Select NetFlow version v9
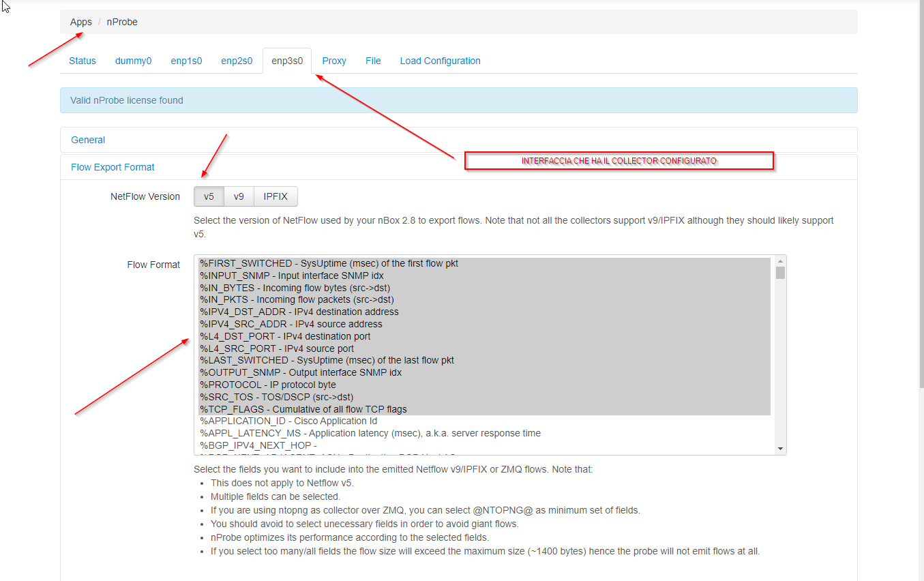The image size is (924, 581). tap(239, 196)
